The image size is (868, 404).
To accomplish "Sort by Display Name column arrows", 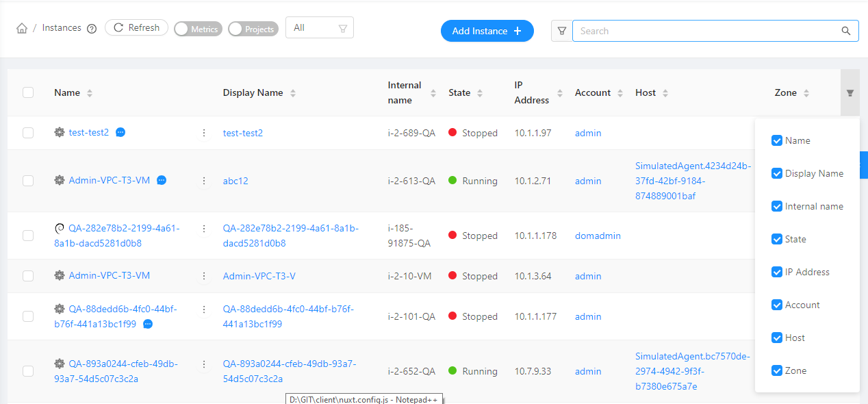I will point(293,93).
